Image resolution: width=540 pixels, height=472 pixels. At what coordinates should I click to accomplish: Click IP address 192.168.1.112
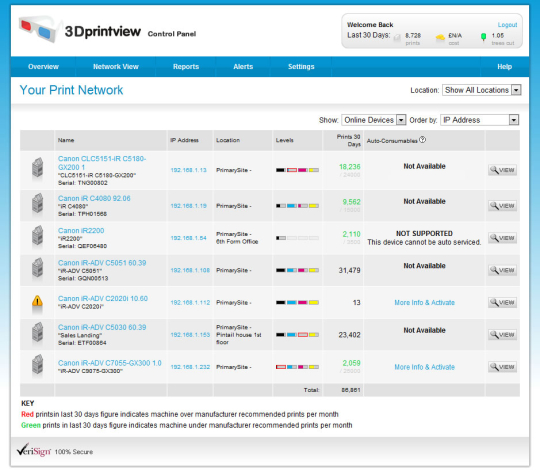[190, 303]
